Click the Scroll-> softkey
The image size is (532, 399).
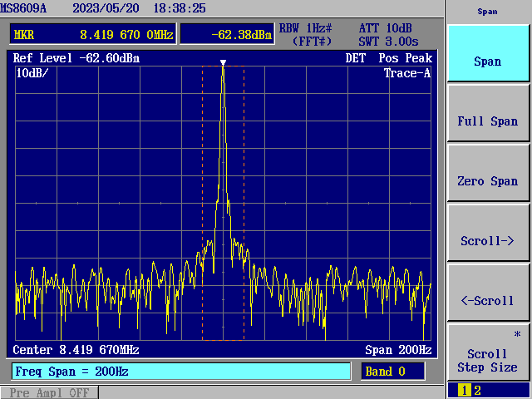pyautogui.click(x=488, y=233)
